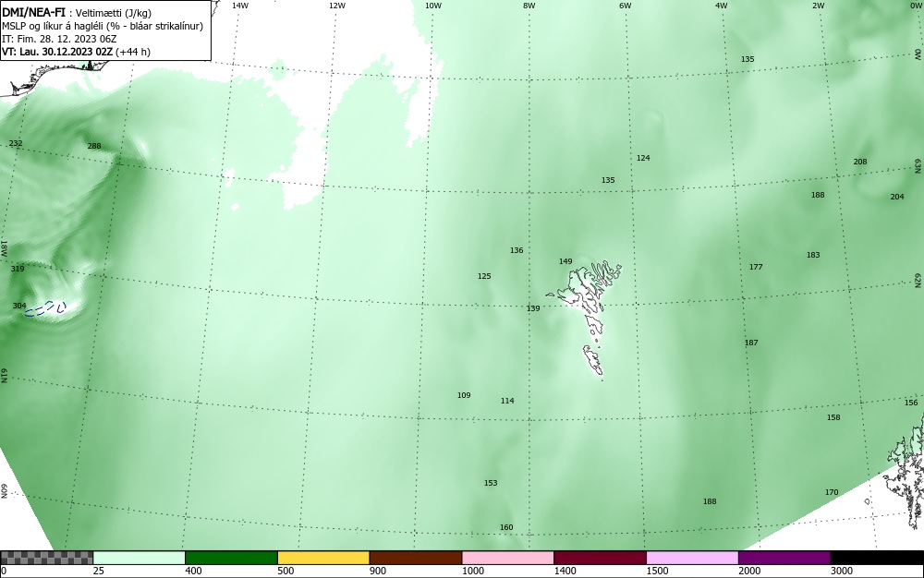Click the gray checkered 0-25 legend swatch
The image size is (924, 578).
tap(46, 558)
